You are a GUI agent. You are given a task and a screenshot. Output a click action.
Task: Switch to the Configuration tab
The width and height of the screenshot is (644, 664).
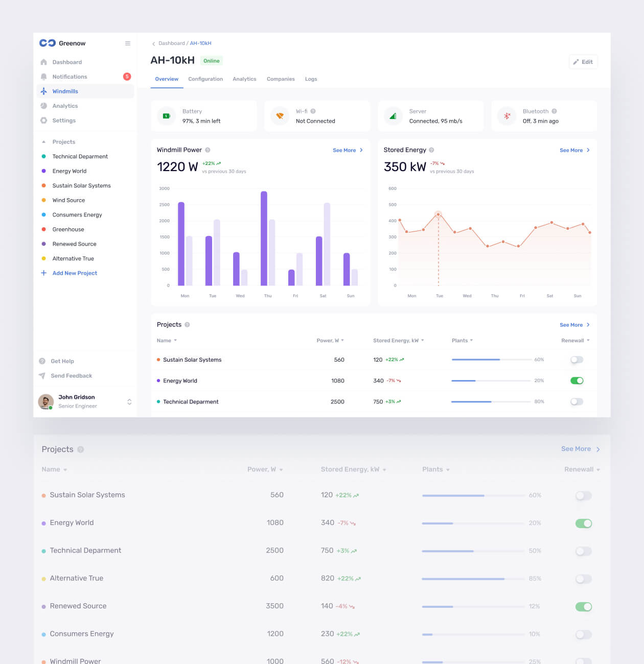[205, 79]
